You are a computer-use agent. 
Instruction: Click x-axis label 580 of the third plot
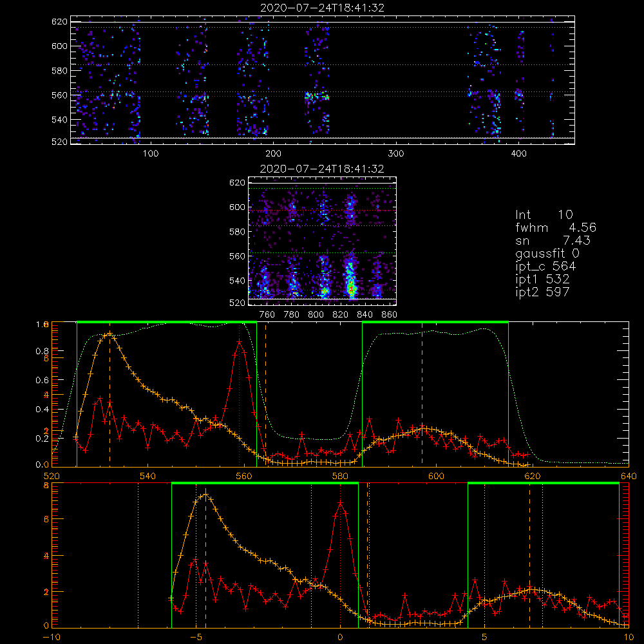click(x=340, y=477)
